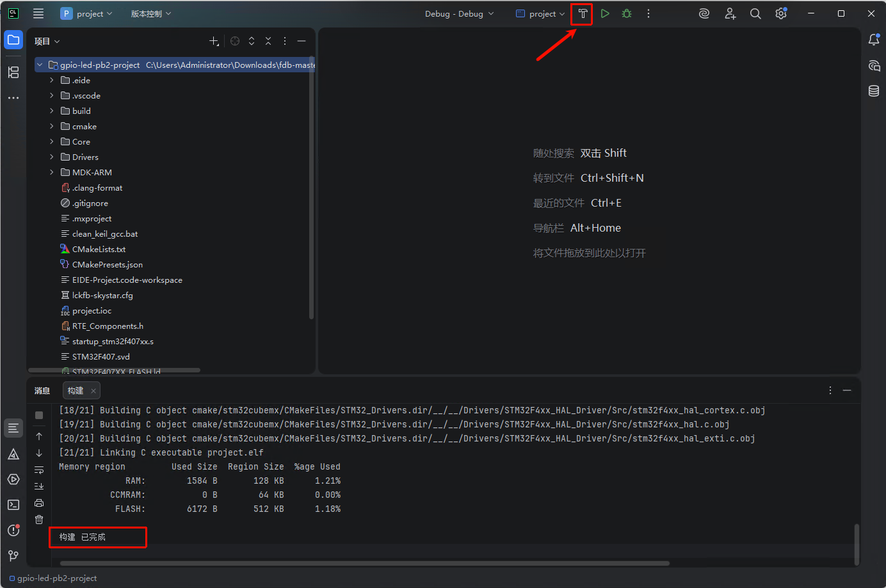Open the Database tool window
886x588 pixels.
874,91
